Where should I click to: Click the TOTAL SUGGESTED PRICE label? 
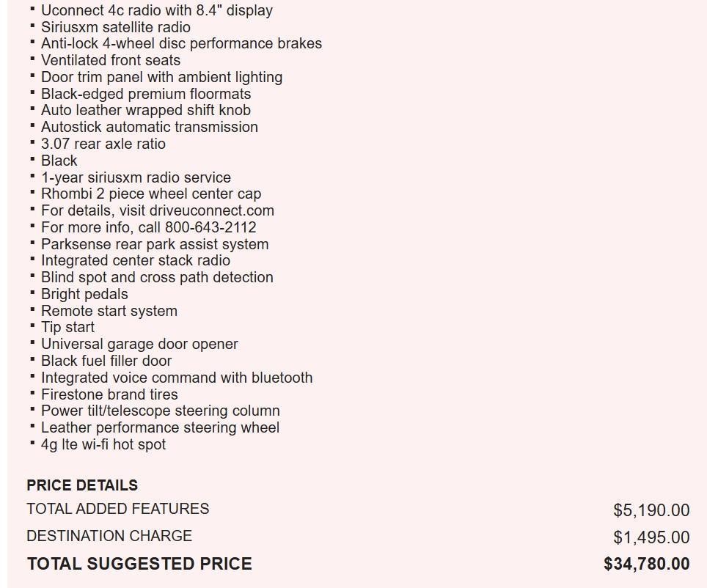point(139,564)
